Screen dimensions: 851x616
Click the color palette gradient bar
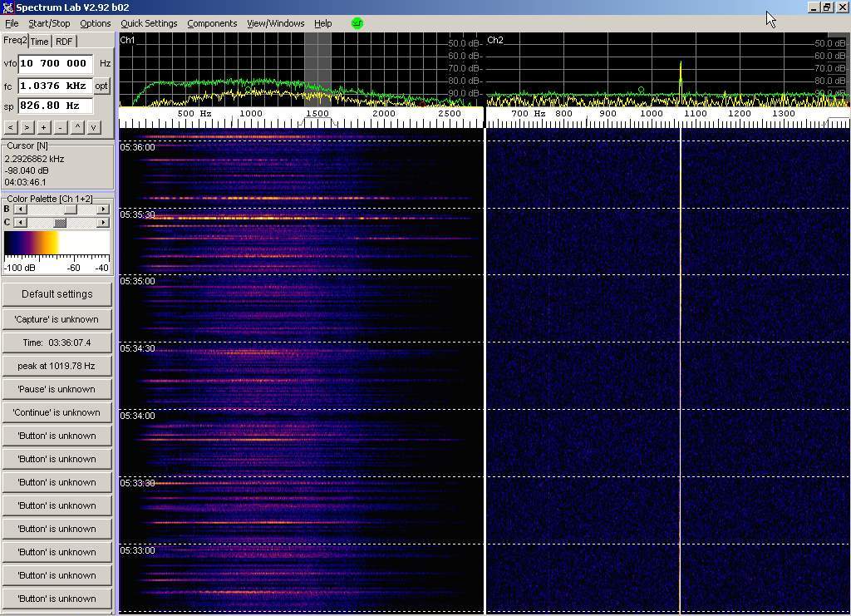[57, 243]
